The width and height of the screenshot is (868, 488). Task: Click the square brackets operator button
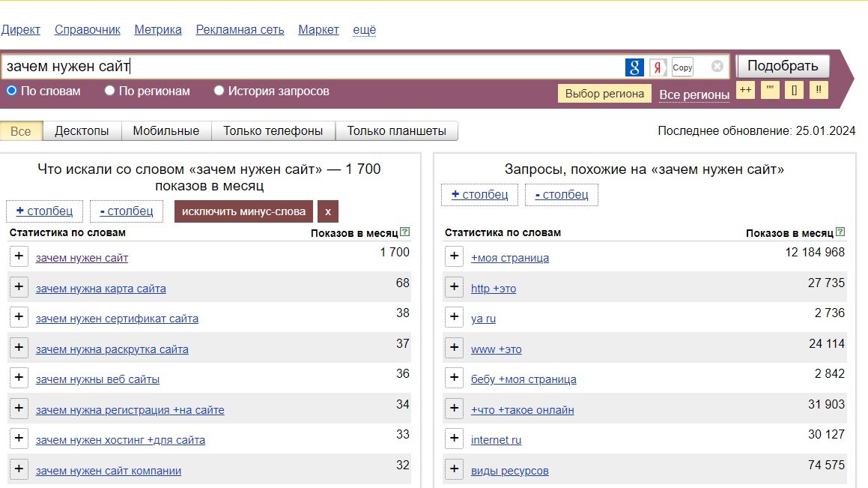[795, 90]
